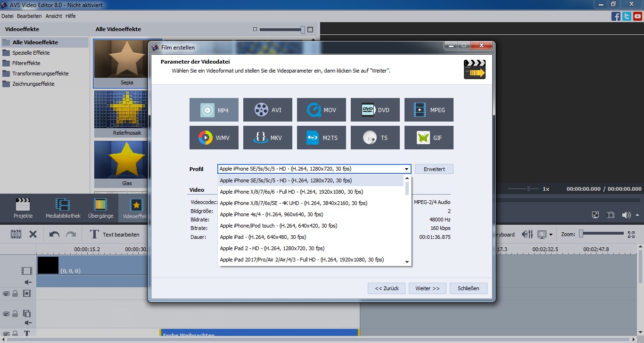Choose the MP4 format tile
The image size is (644, 343).
[x=214, y=110]
